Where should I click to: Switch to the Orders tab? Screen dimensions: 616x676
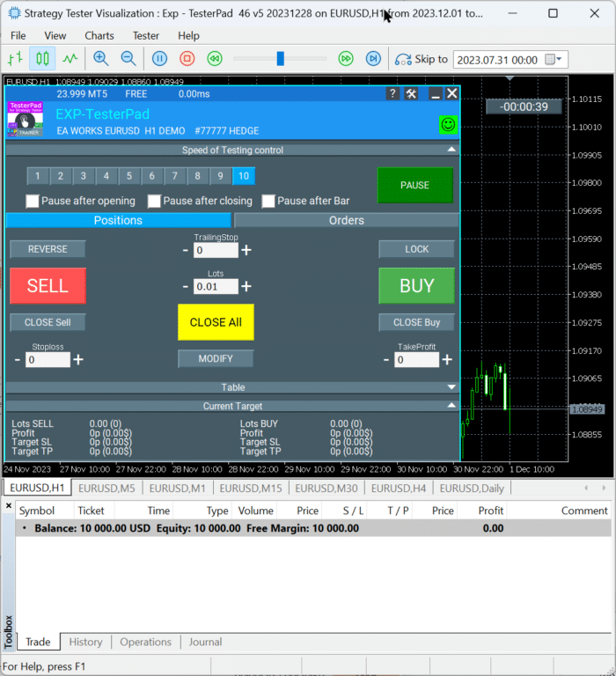[x=346, y=220]
